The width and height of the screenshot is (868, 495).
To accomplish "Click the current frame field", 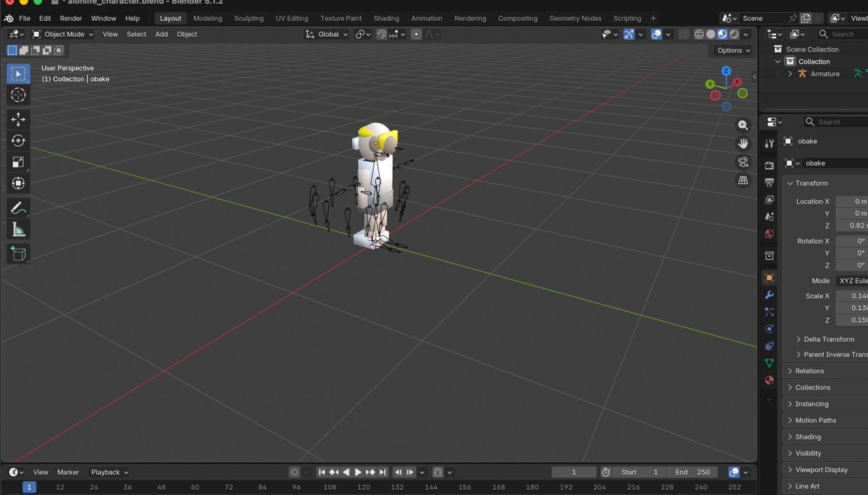I will [x=574, y=472].
